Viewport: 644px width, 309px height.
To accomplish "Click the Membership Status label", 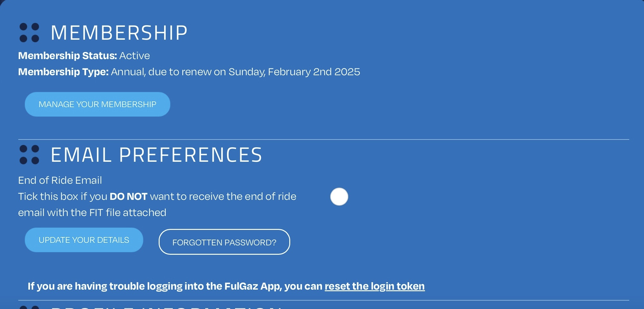I will click(67, 56).
